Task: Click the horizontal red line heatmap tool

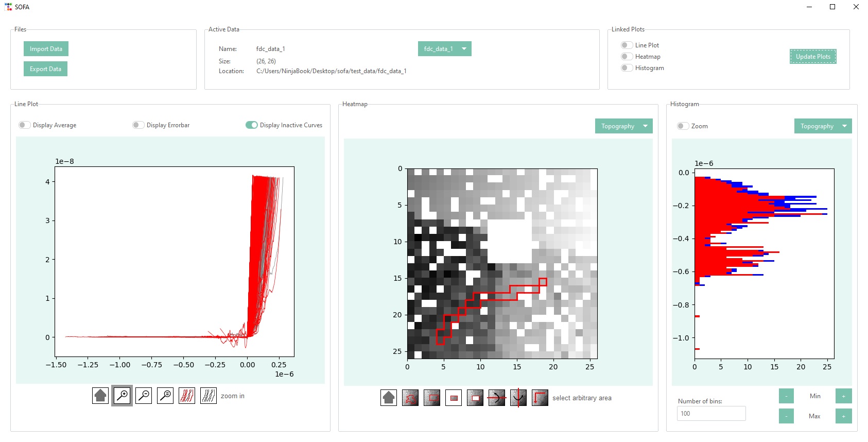Action: click(497, 398)
